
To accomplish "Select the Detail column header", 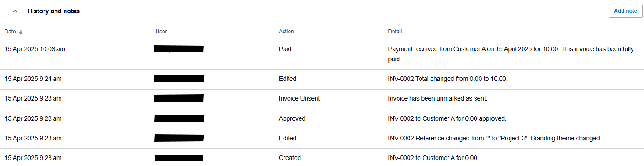I will tap(395, 32).
